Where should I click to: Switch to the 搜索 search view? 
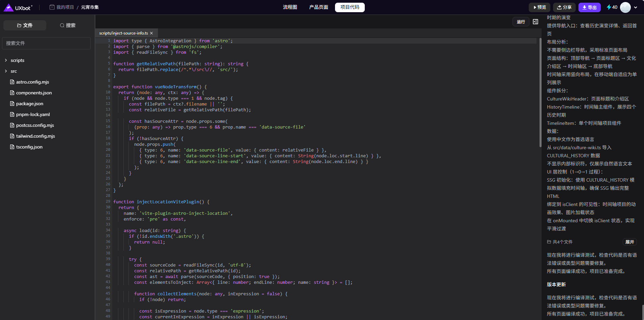tap(68, 25)
